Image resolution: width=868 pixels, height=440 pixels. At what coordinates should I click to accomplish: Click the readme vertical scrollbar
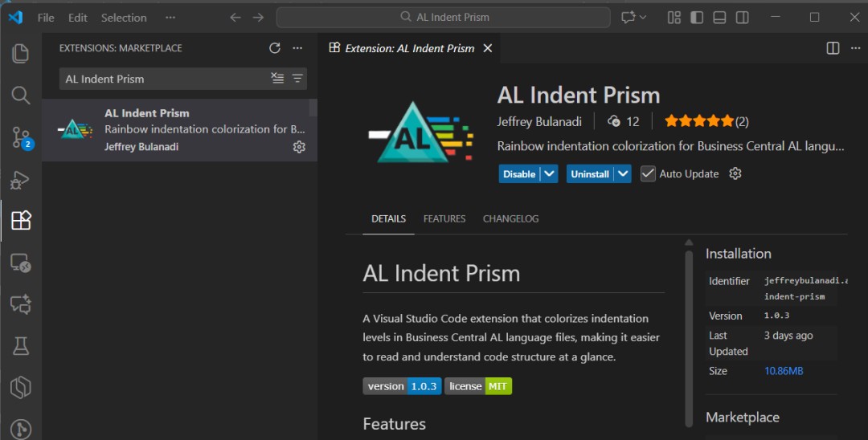point(689,337)
